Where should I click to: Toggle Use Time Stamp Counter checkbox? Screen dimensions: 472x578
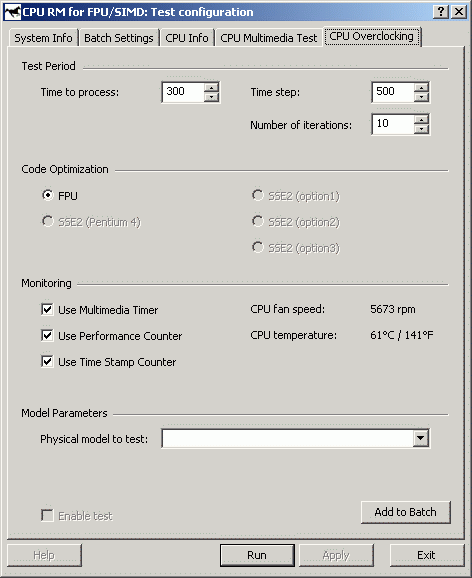47,361
